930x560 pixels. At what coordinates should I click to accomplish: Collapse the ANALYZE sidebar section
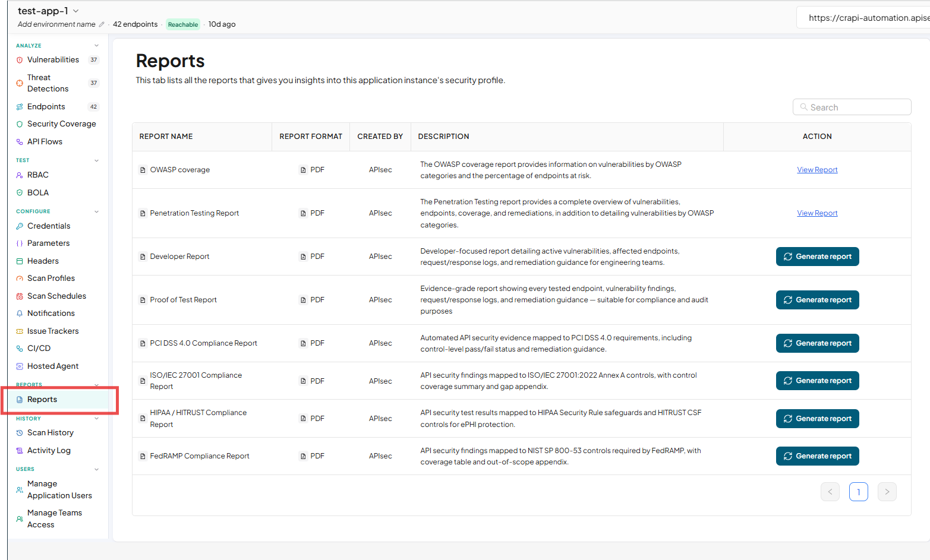pos(96,46)
